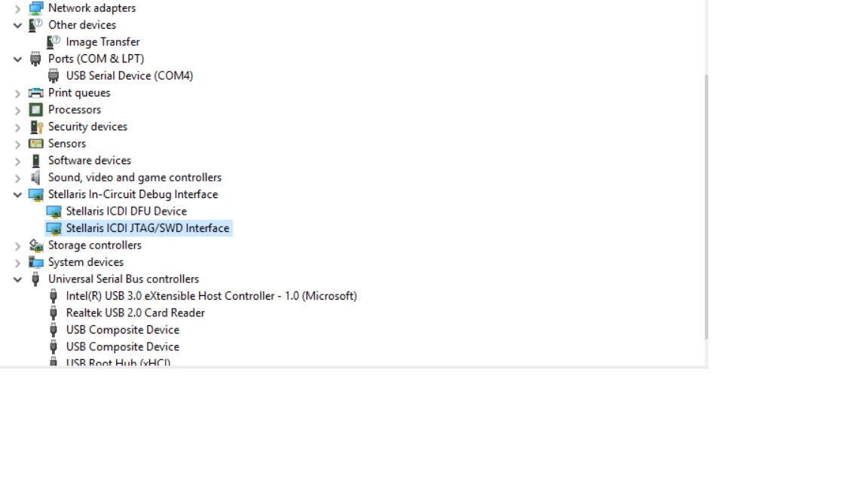The width and height of the screenshot is (868, 488).
Task: Collapse Universal Serial Bus controllers node
Action: tap(17, 279)
